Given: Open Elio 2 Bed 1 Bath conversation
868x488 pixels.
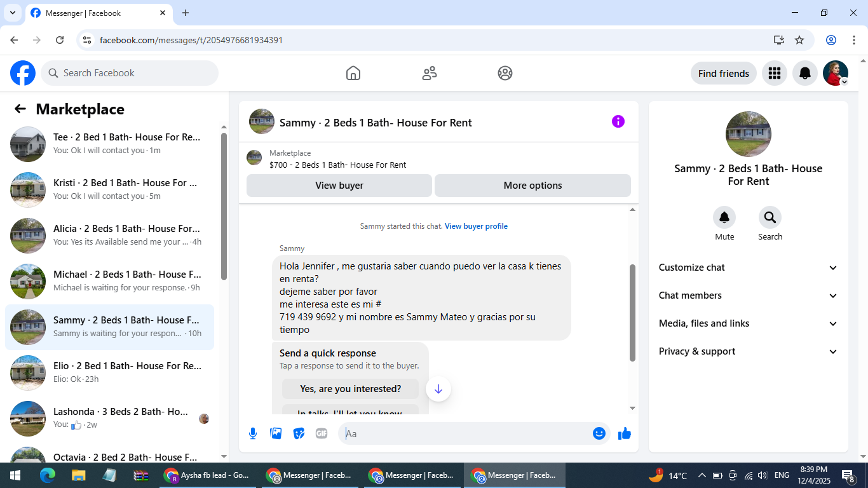Looking at the screenshot, I should (109, 373).
